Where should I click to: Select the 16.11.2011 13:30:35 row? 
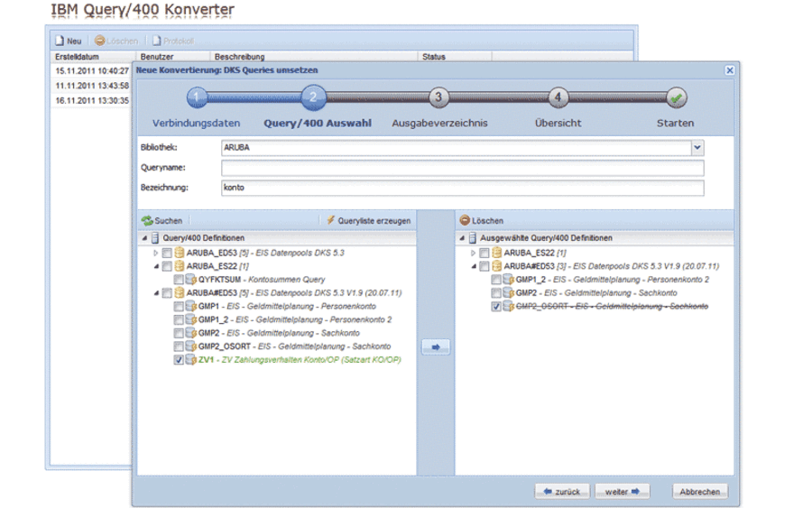(92, 100)
